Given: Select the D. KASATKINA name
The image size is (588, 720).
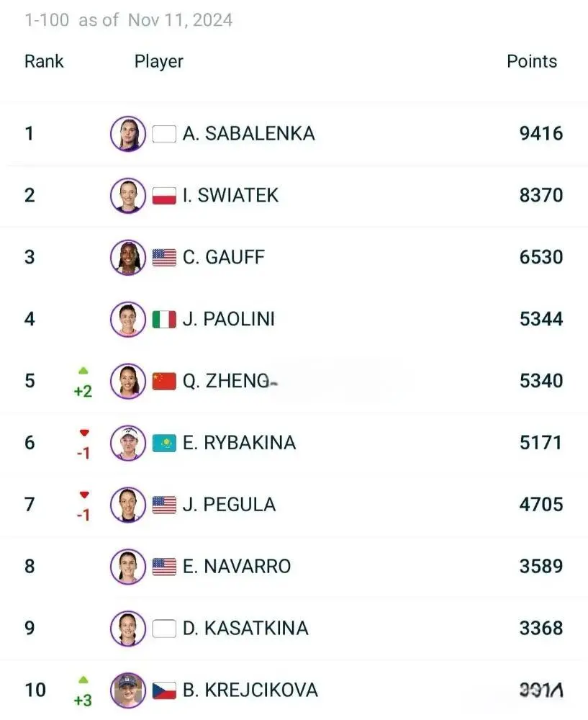Looking at the screenshot, I should pos(245,628).
